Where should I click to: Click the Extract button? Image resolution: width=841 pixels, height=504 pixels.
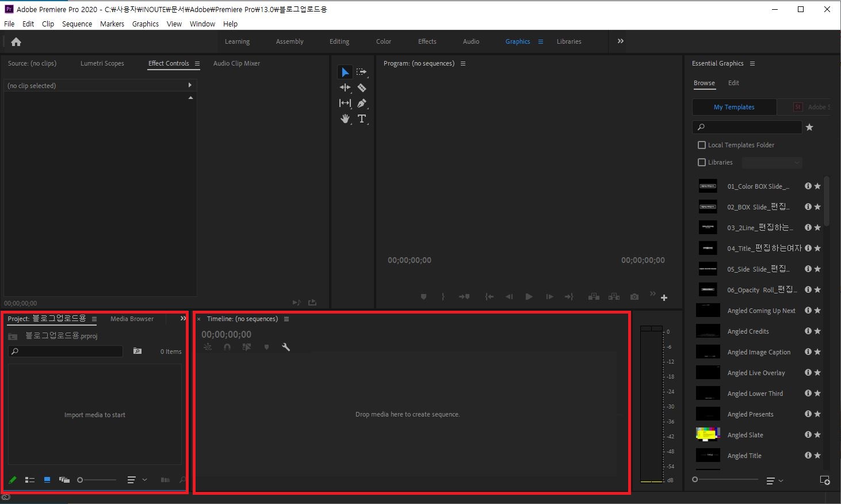click(614, 297)
